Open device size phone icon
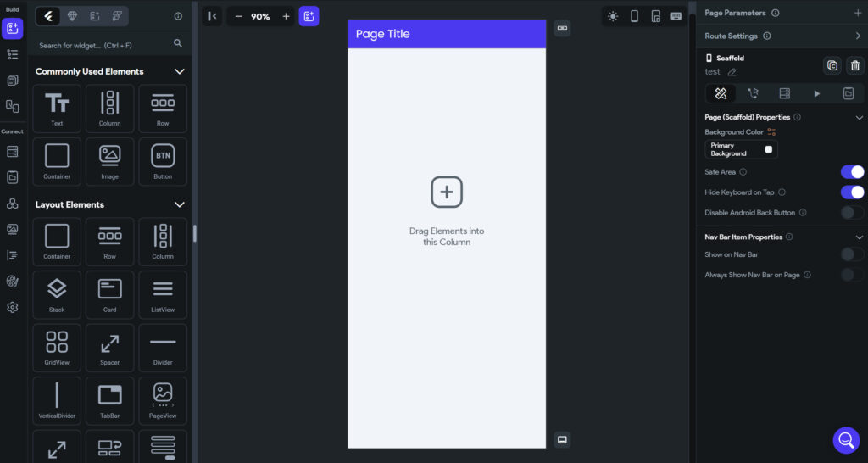The image size is (868, 463). pos(634,16)
